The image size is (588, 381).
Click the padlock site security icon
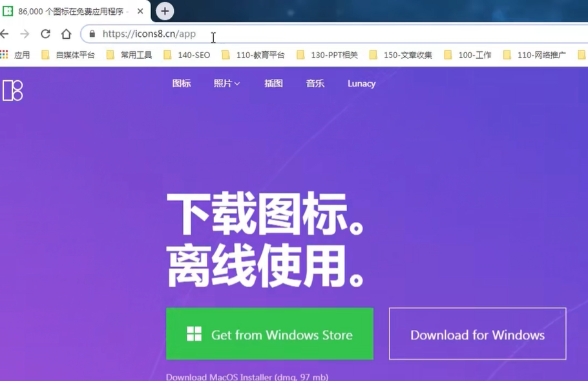click(92, 34)
